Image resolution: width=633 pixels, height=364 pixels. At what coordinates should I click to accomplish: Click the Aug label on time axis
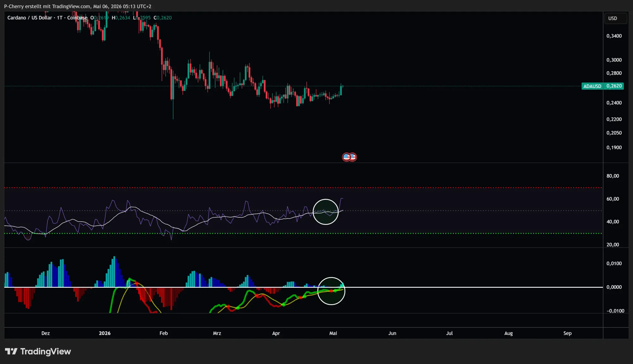click(508, 333)
